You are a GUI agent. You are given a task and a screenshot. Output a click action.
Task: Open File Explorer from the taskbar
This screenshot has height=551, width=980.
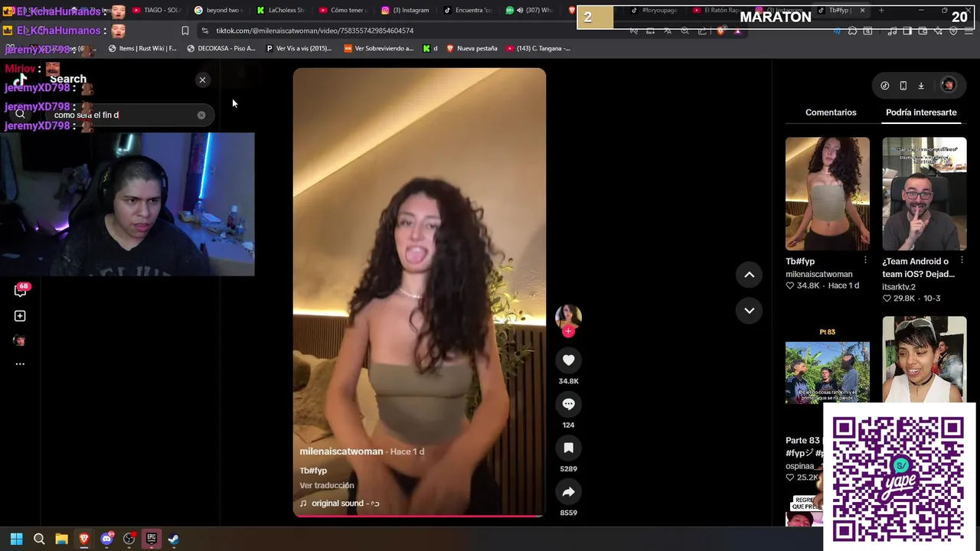tap(61, 539)
